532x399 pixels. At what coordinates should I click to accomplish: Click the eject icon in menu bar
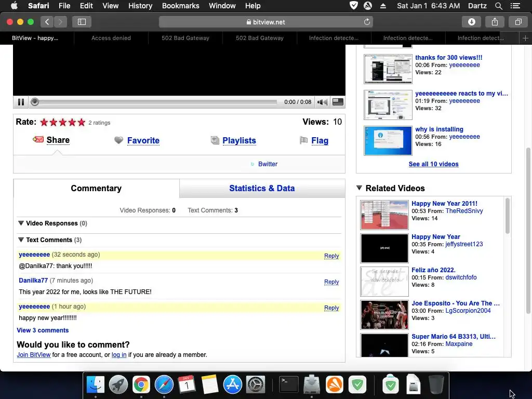pyautogui.click(x=383, y=6)
